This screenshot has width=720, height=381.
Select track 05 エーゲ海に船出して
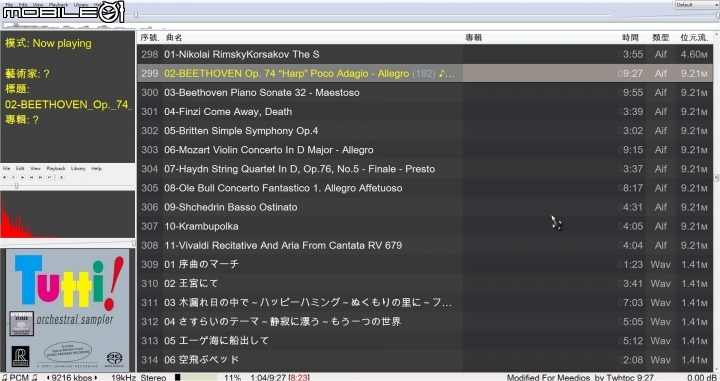tap(425, 341)
